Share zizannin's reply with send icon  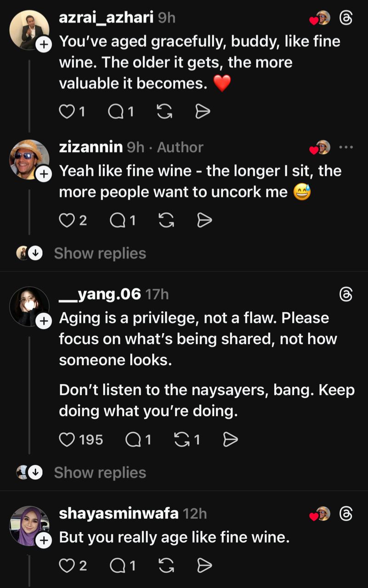click(204, 221)
